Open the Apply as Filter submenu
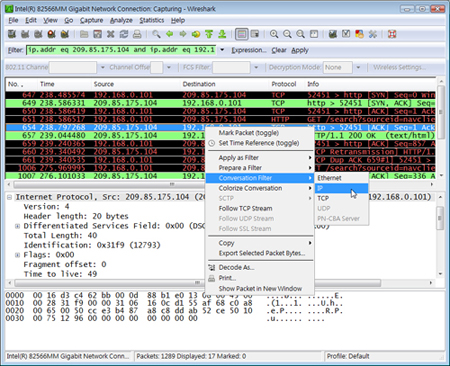Image resolution: width=450 pixels, height=366 pixels. (260, 158)
